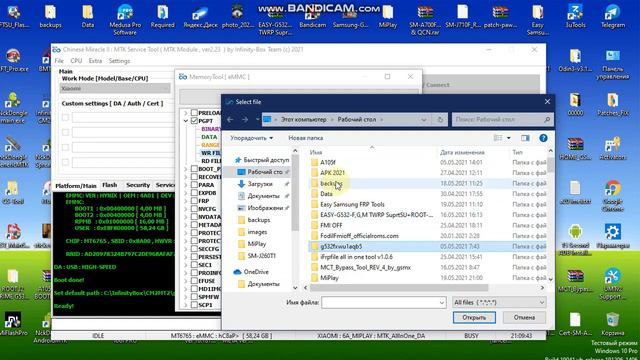640x360 pixels.
Task: Select the g532fxwu1aqb5 folder row
Action: [x=427, y=247]
